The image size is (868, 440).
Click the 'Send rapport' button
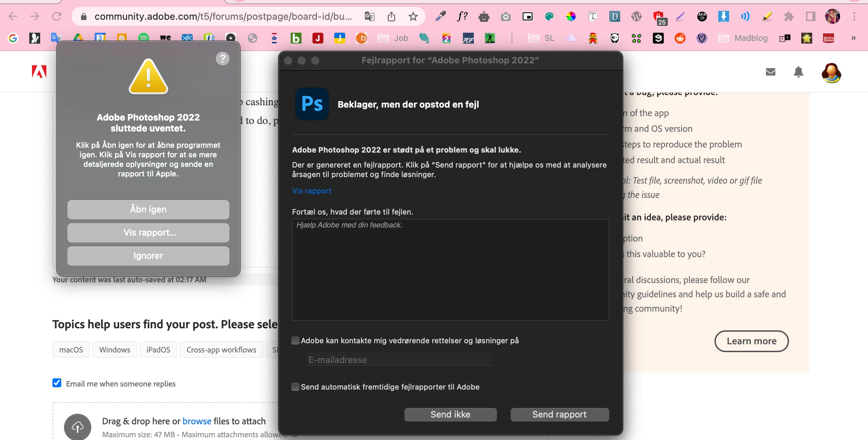click(x=559, y=414)
